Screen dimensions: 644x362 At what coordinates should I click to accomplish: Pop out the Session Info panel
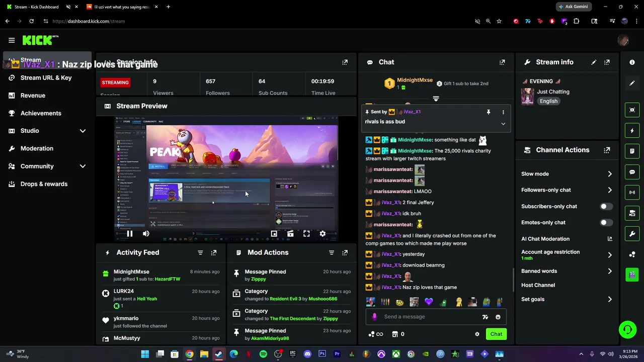[345, 62]
